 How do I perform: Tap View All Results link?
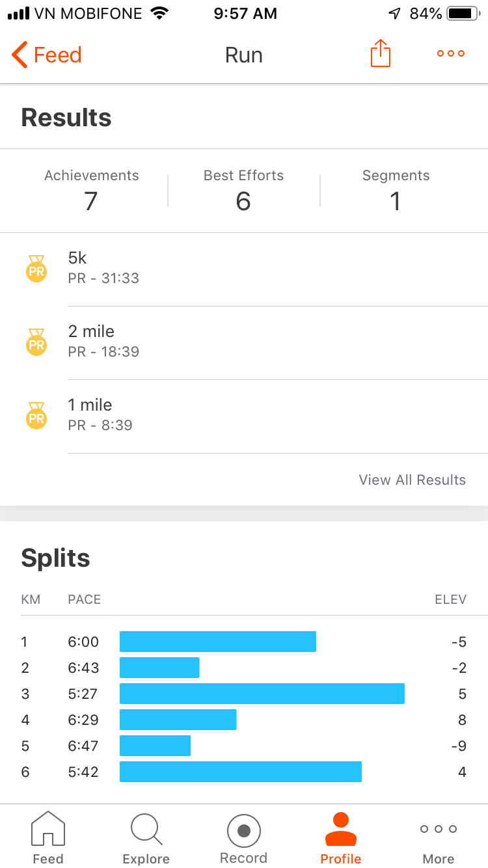pos(413,480)
